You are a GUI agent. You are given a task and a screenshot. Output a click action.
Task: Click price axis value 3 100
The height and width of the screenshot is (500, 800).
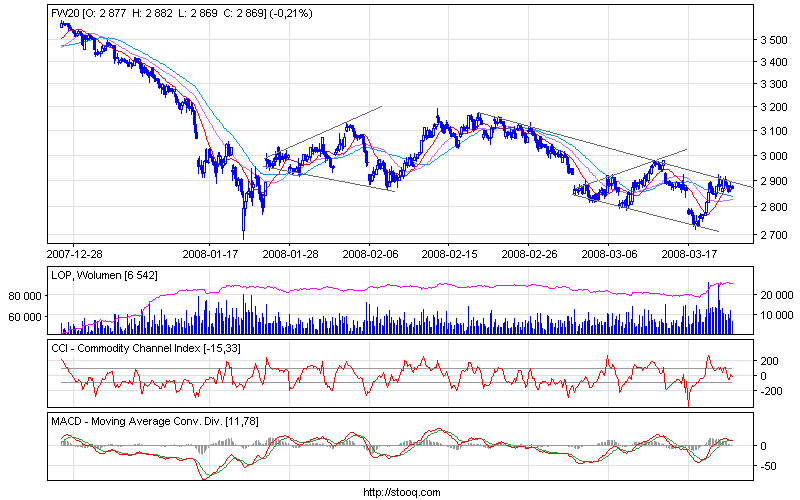pyautogui.click(x=773, y=131)
